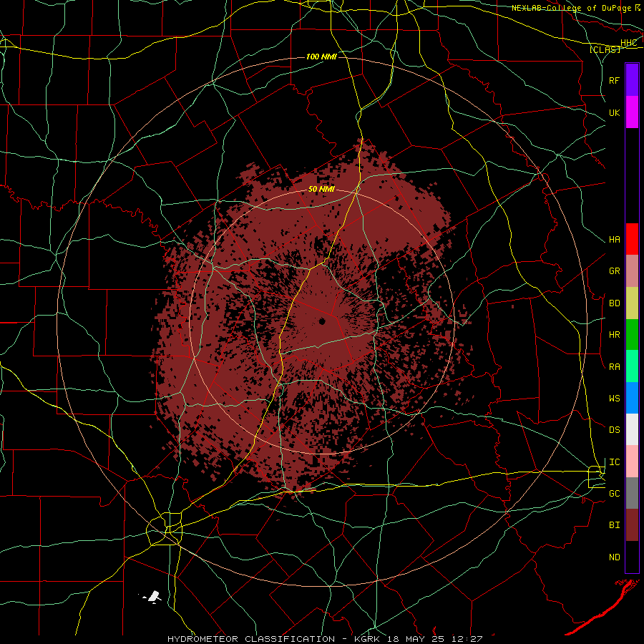Image resolution: width=644 pixels, height=644 pixels.
Task: Click the HHC product code text
Action: click(629, 43)
